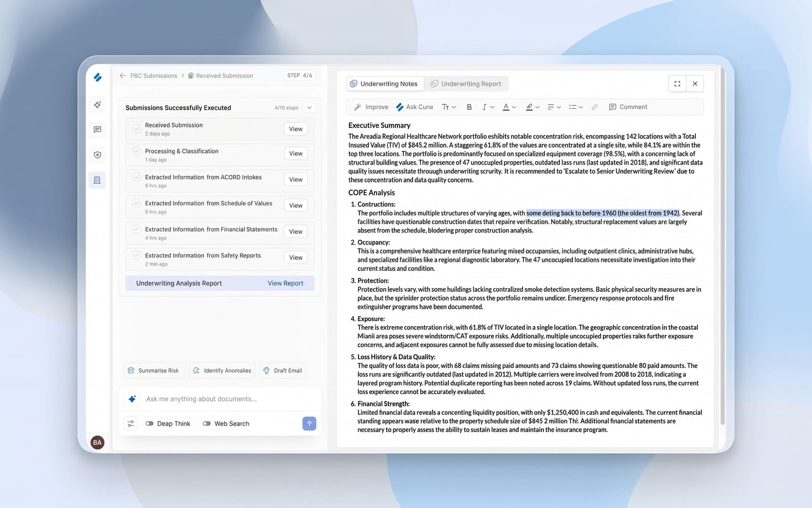Open the View Report link
Viewport: 812px width, 508px height.
286,283
